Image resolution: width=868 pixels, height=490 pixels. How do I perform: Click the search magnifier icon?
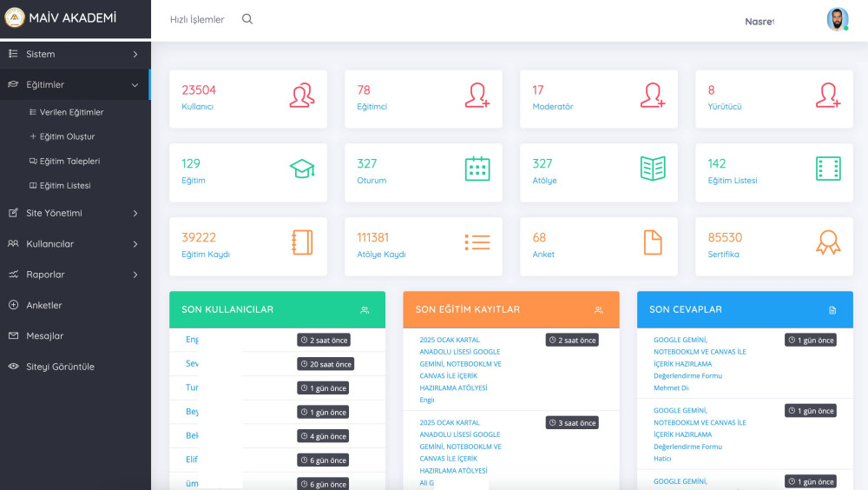tap(247, 19)
